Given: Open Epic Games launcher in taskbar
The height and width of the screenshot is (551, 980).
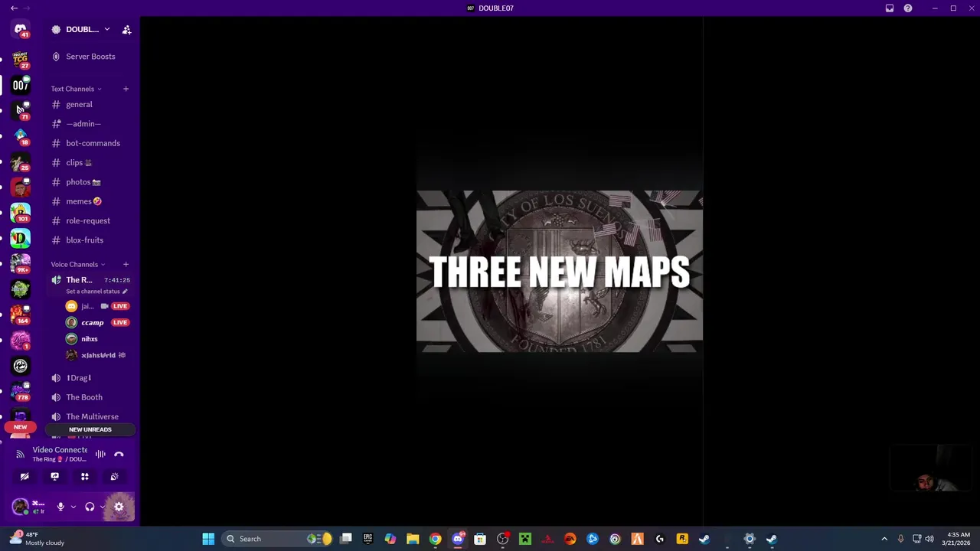Looking at the screenshot, I should point(367,539).
